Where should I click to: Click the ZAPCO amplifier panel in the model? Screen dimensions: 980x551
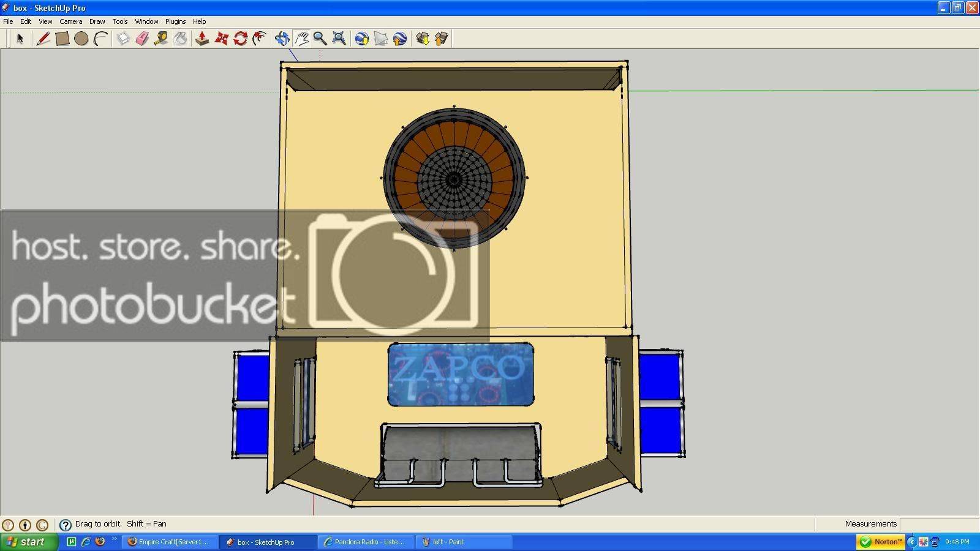pos(461,374)
